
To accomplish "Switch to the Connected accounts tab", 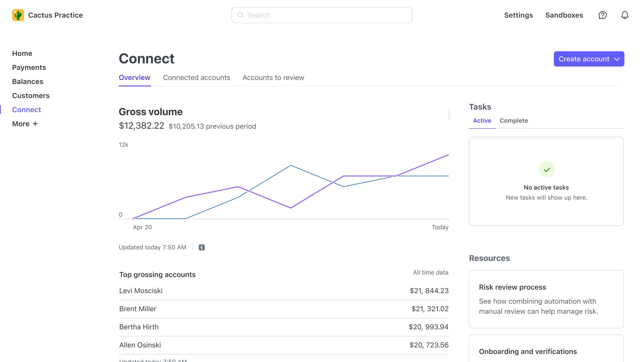I will point(196,77).
